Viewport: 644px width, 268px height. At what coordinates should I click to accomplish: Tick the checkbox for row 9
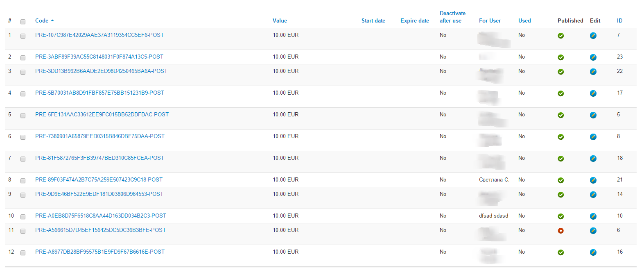click(x=23, y=195)
